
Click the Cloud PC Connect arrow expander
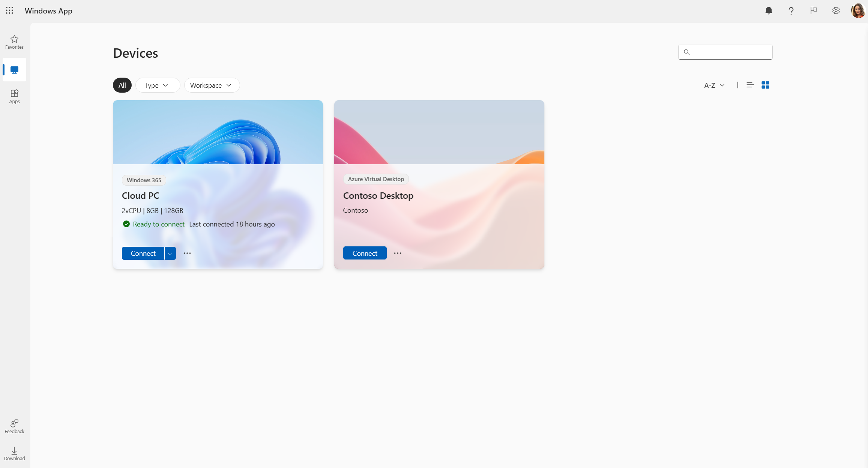(x=170, y=253)
